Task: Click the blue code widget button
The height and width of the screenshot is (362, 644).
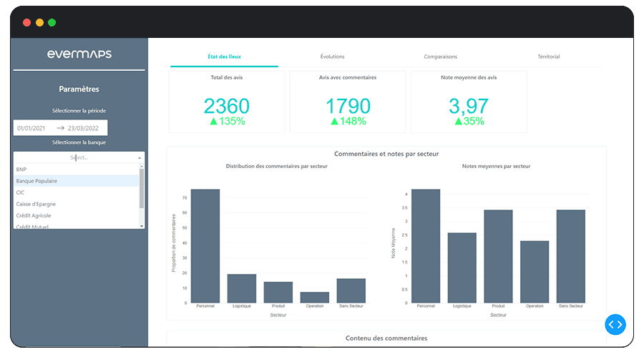Action: coord(615,324)
